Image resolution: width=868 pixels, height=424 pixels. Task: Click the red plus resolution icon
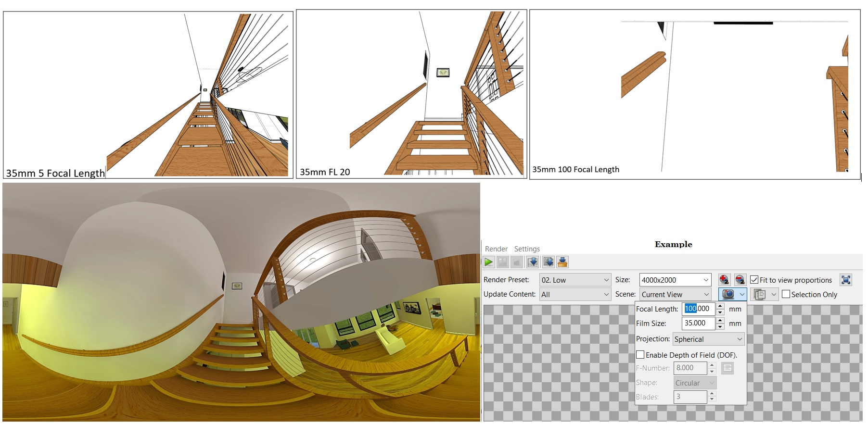[x=724, y=280]
